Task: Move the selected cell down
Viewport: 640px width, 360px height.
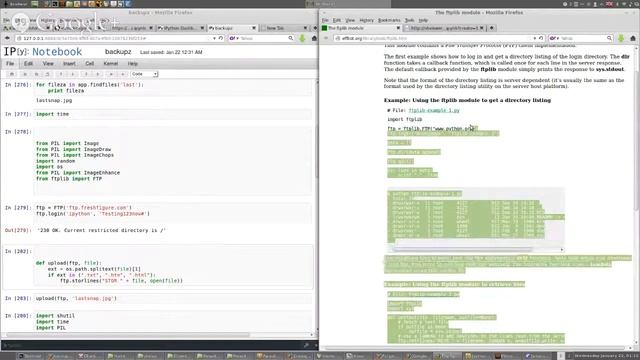Action: tap(73, 74)
